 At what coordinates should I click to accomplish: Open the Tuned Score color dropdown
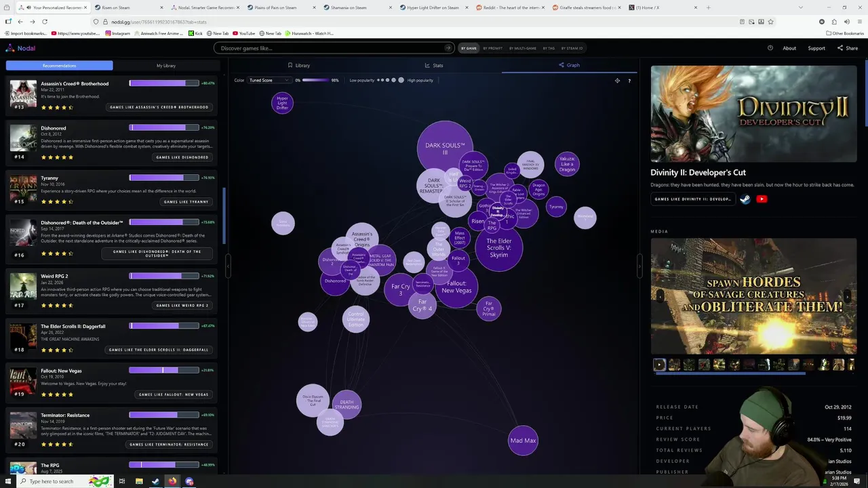(269, 81)
